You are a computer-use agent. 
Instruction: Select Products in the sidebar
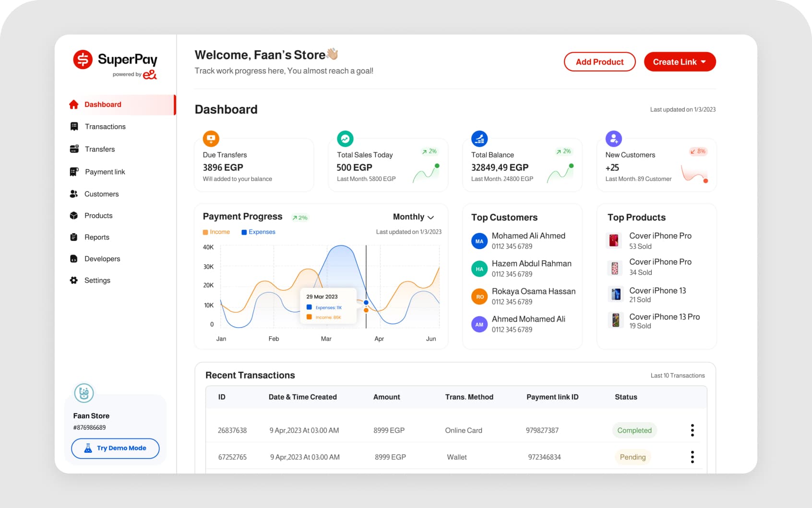point(98,215)
